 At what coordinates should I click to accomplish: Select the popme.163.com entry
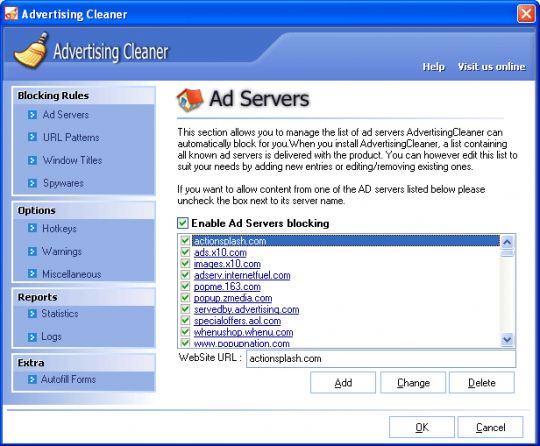point(227,287)
